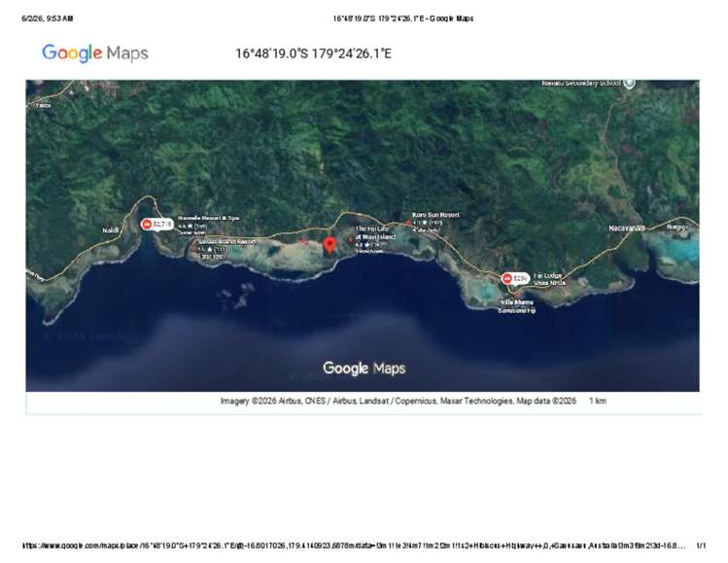This screenshot has height=563, width=728.
Task: Click the Koro Sun Resort red marker
Action: (x=408, y=223)
